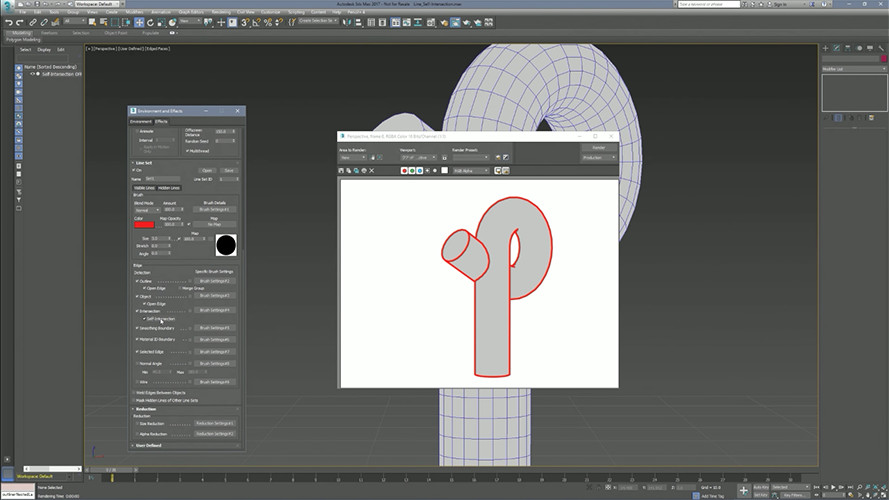Switch to Environment tab
This screenshot has height=500, width=889.
tap(141, 121)
